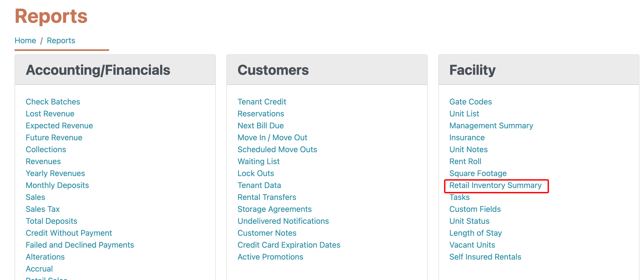Click the Reports breadcrumb link
This screenshot has width=644, height=280.
pyautogui.click(x=61, y=41)
